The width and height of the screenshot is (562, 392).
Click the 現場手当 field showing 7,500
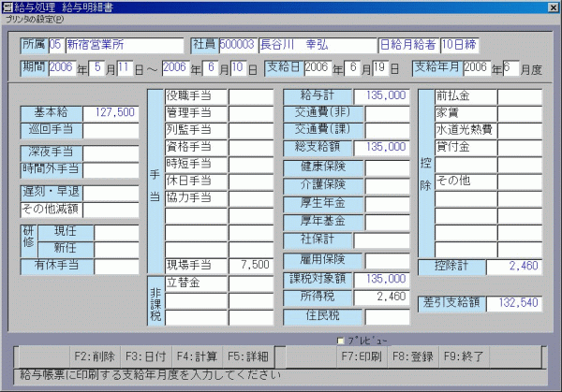tap(250, 264)
